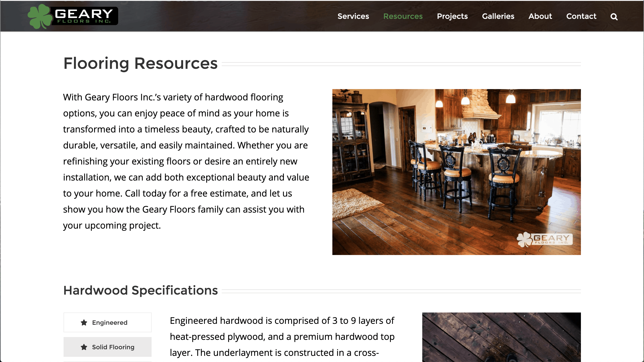Navigate to the About page
Image resolution: width=644 pixels, height=362 pixels.
click(540, 16)
